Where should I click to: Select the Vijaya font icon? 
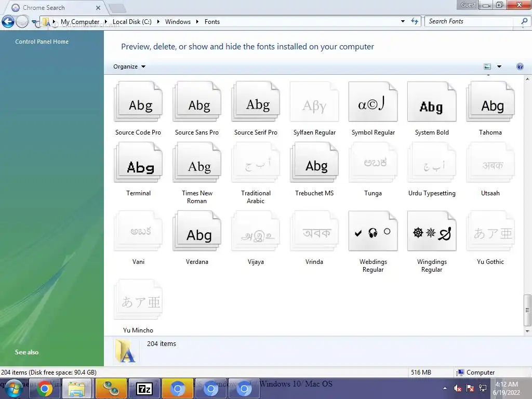256,231
